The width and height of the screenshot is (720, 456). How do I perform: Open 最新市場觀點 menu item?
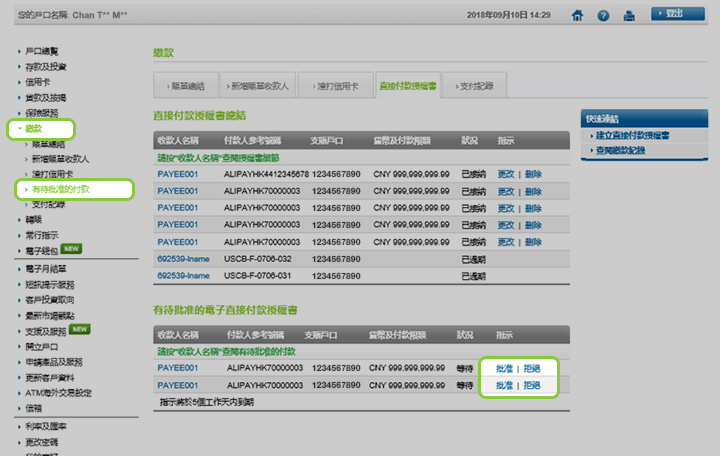[50, 315]
